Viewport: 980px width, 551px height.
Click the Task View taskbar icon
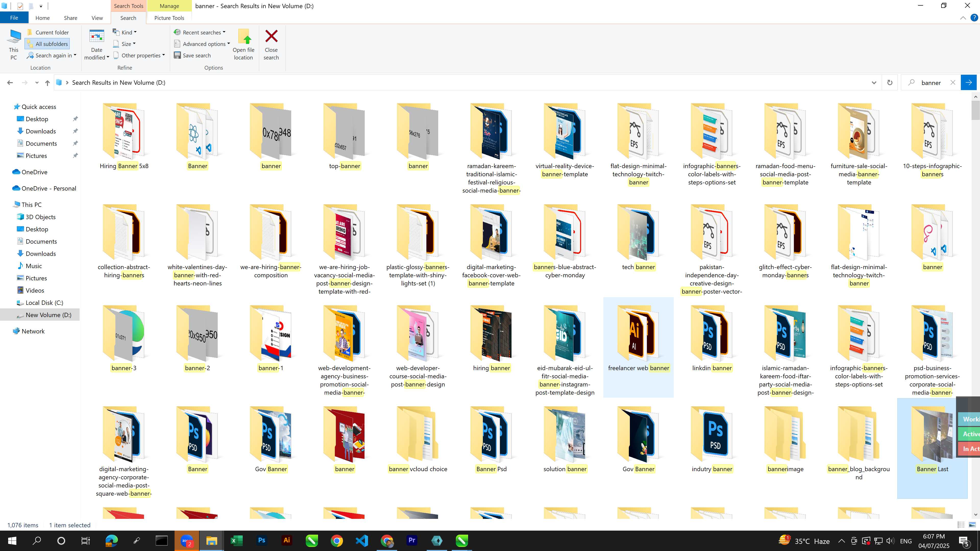tap(86, 541)
